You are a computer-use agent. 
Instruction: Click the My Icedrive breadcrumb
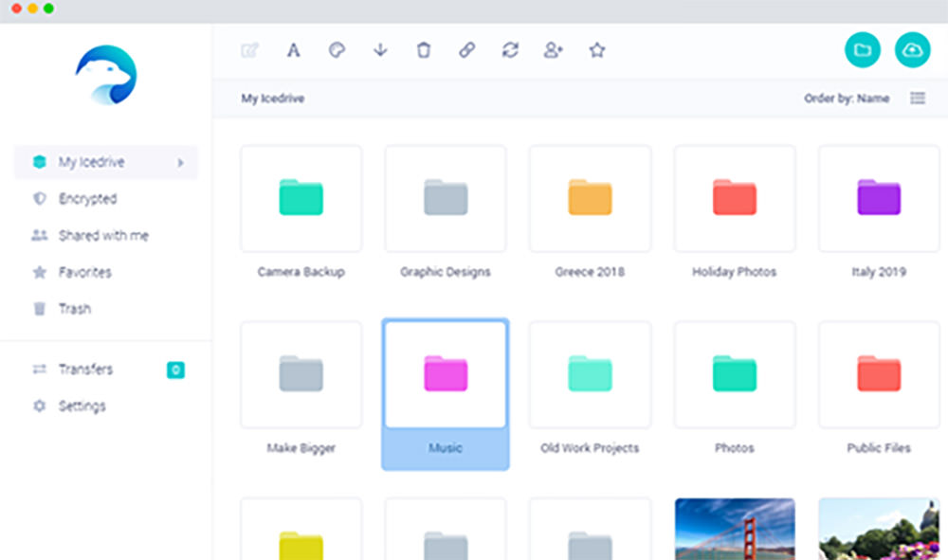pyautogui.click(x=273, y=98)
